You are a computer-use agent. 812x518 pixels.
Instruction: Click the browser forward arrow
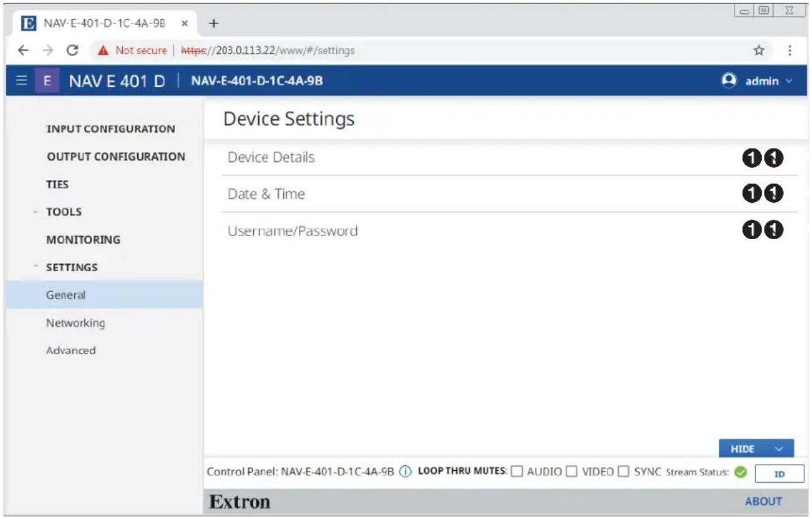[49, 50]
